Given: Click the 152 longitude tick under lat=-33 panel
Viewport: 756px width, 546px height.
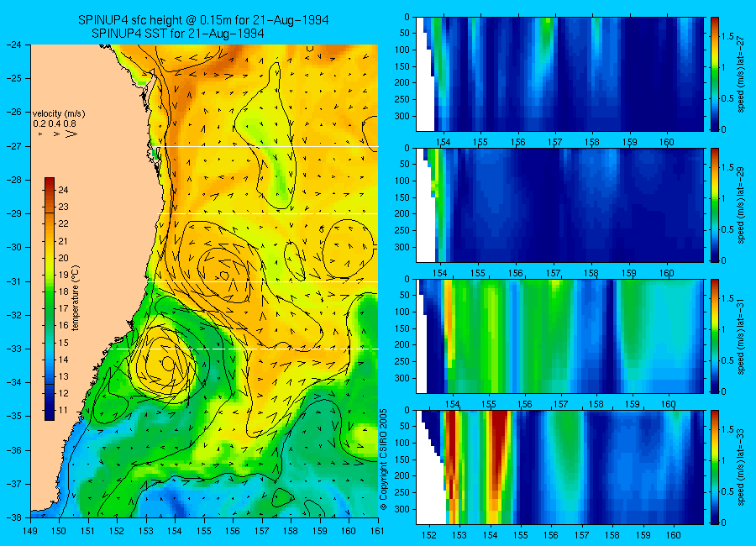Looking at the screenshot, I should tap(428, 535).
